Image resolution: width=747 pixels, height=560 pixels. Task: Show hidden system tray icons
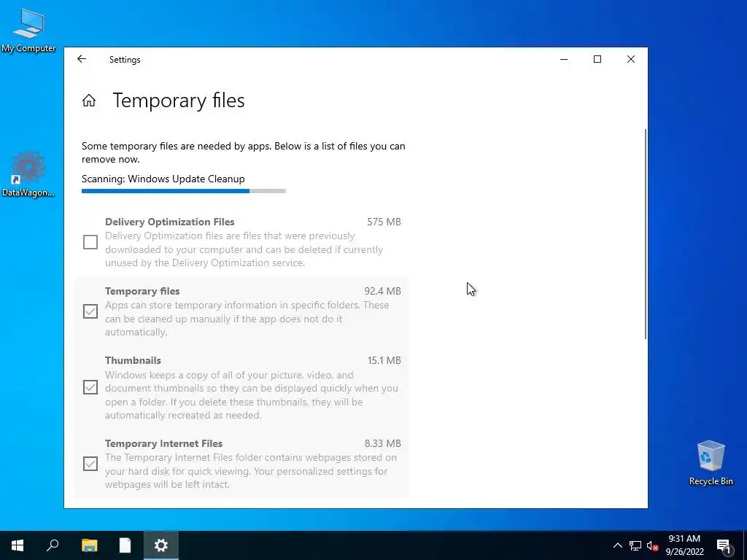click(x=617, y=545)
